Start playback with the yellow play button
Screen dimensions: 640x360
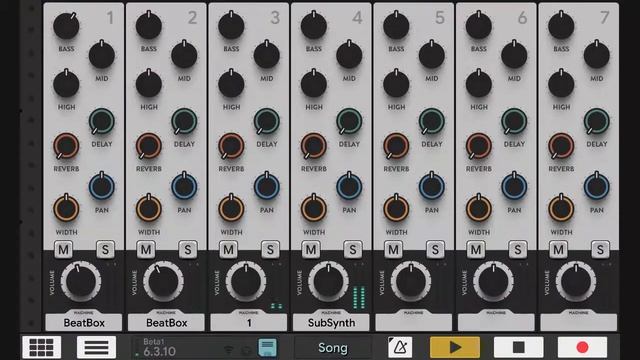tap(455, 347)
